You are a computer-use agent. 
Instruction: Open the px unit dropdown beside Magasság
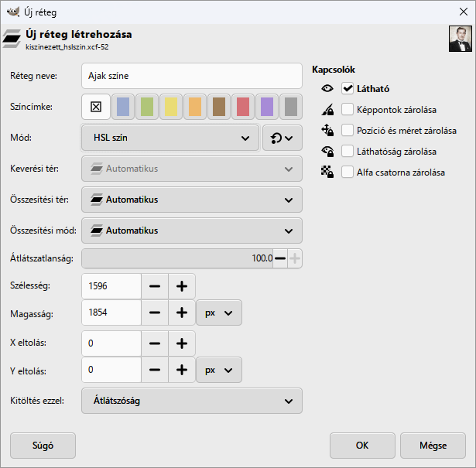219,313
